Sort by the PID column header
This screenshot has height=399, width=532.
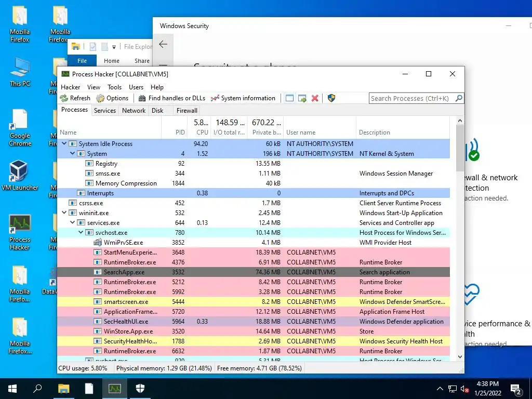175,128
